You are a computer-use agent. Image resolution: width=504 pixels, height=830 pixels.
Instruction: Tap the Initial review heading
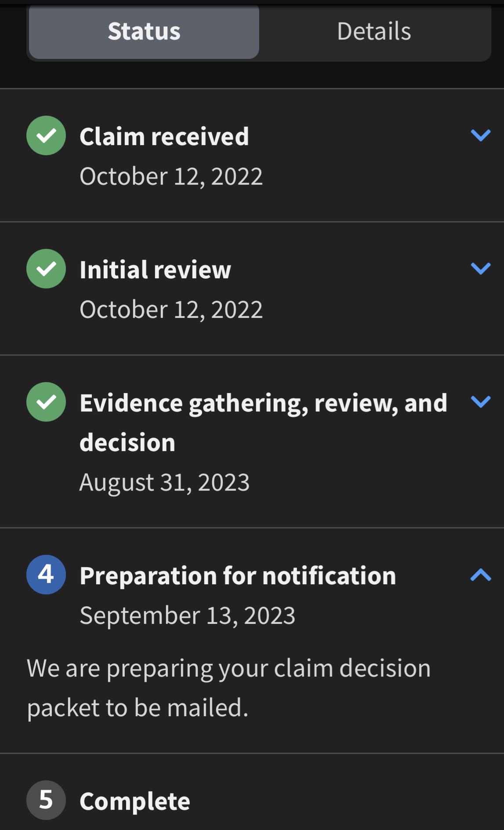click(x=155, y=269)
